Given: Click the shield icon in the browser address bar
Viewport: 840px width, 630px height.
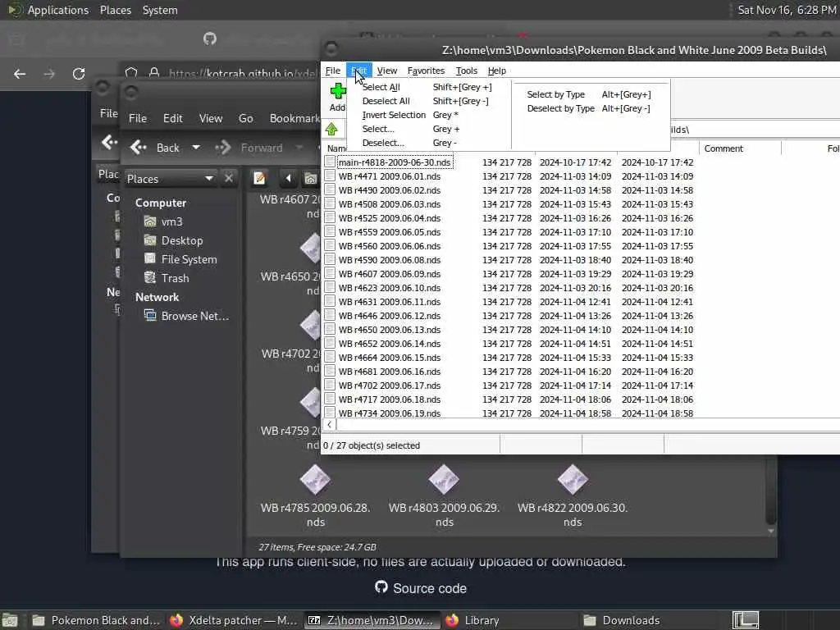Looking at the screenshot, I should click(131, 73).
